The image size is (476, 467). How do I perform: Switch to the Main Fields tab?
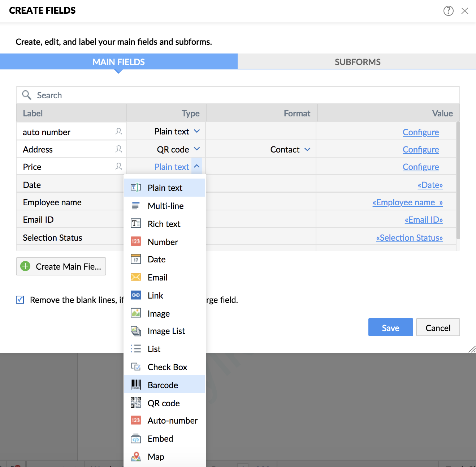click(119, 61)
